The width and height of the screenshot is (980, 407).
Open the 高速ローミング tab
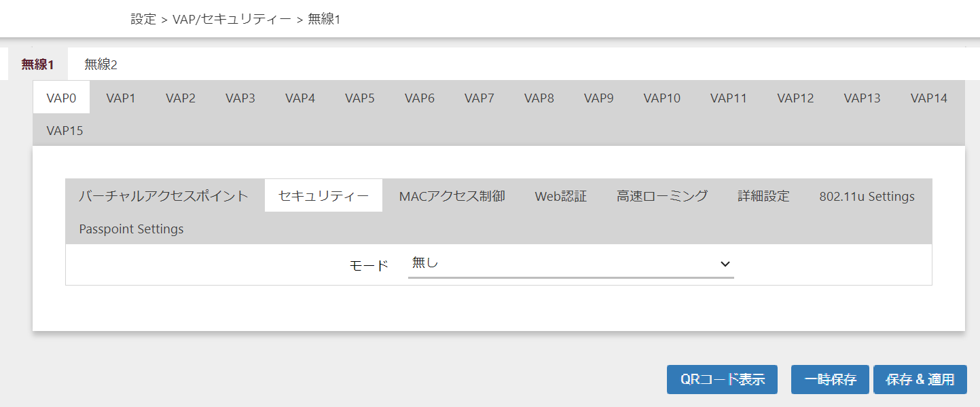coord(662,196)
